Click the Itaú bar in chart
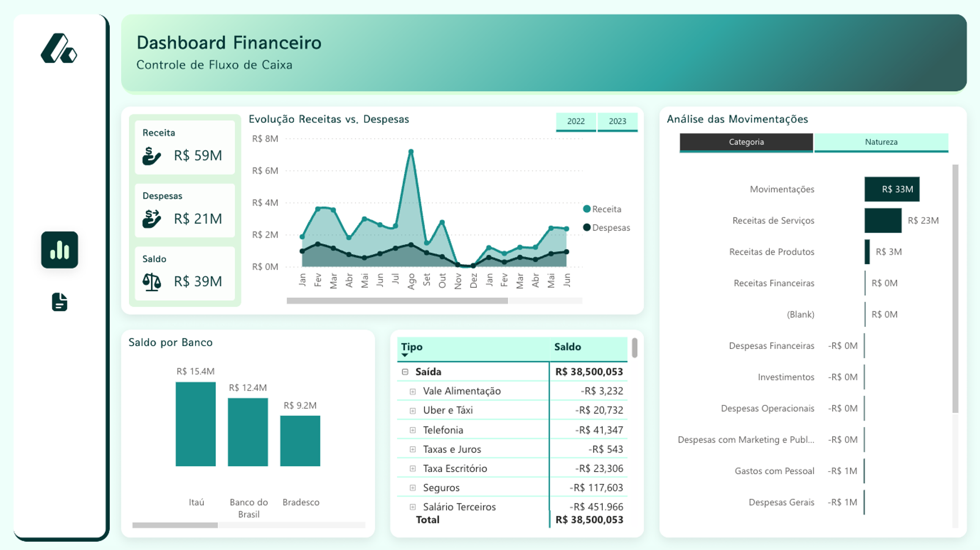980x550 pixels. [x=196, y=424]
